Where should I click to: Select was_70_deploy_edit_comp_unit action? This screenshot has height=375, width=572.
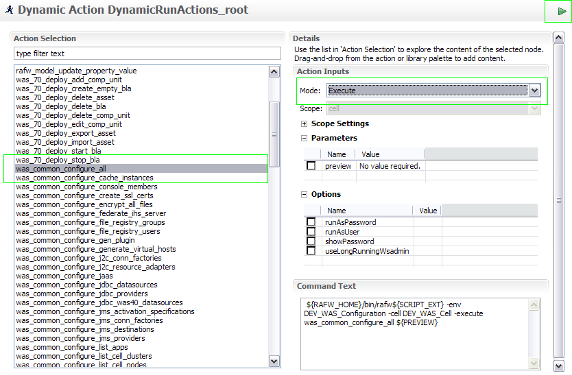click(69, 124)
